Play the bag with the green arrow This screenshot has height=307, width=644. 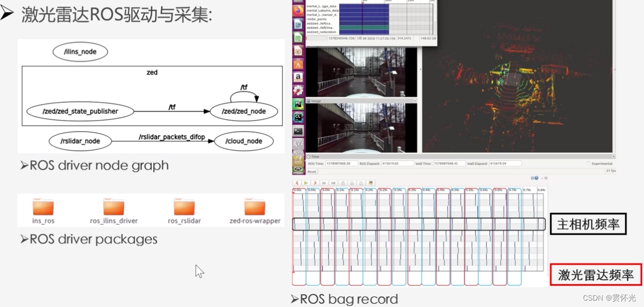click(306, 183)
